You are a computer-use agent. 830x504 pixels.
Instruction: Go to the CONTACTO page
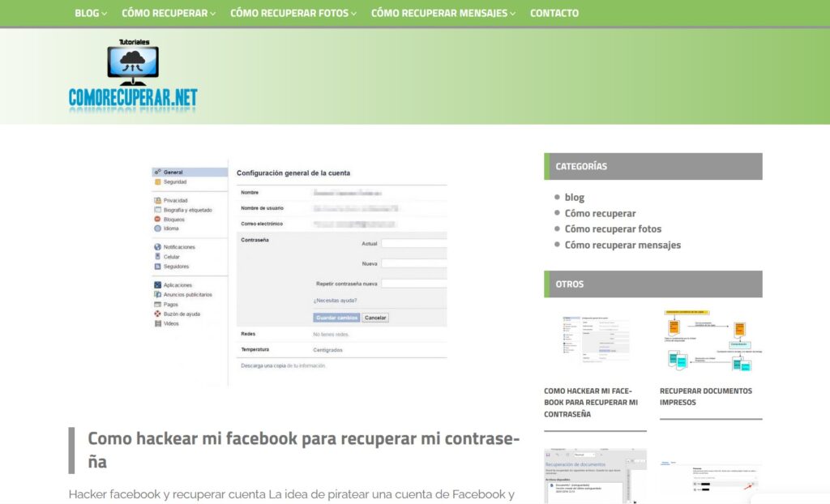[554, 13]
